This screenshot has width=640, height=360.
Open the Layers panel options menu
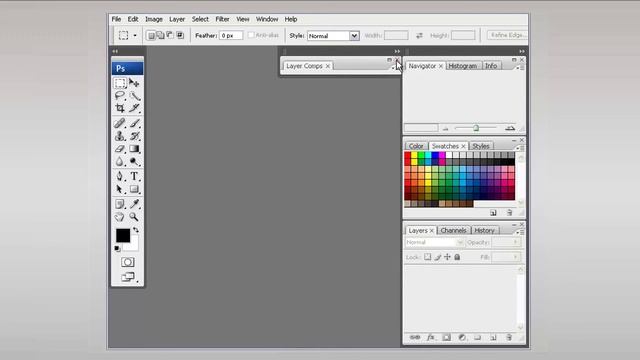pos(520,232)
